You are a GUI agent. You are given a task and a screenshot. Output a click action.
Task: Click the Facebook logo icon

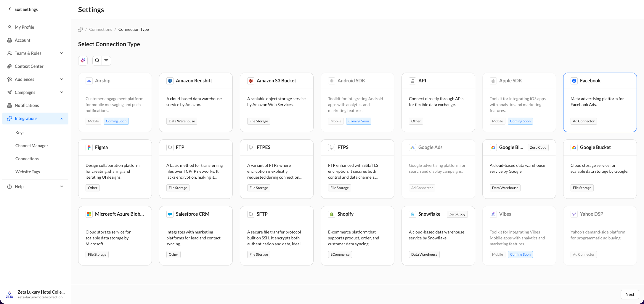574,81
